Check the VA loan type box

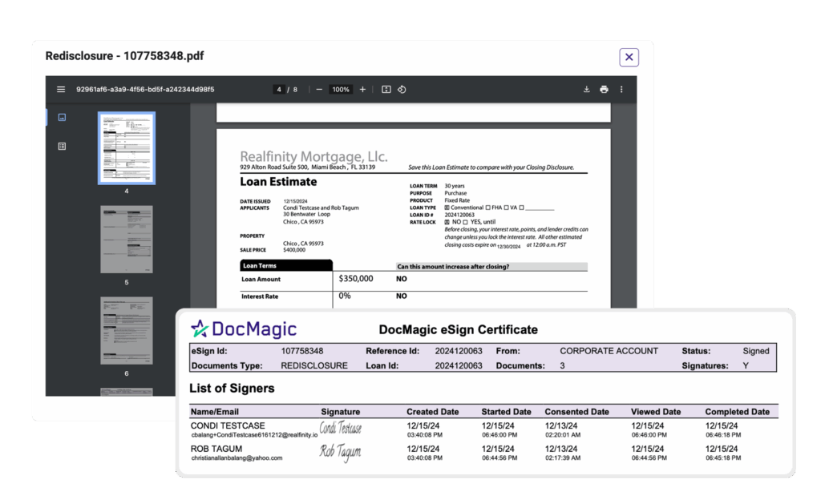point(507,208)
